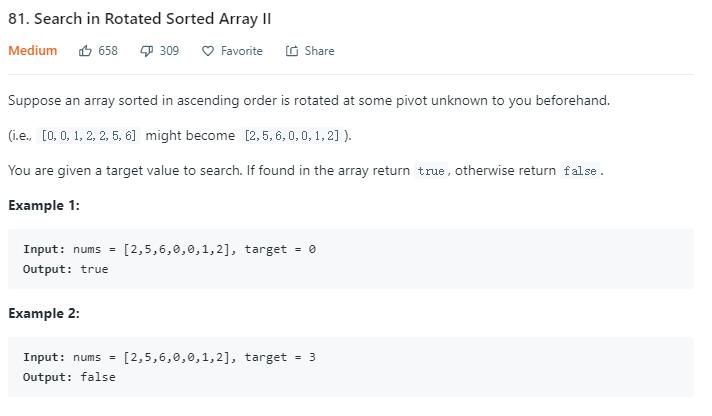Click the thumbs-down dislike icon

click(146, 51)
